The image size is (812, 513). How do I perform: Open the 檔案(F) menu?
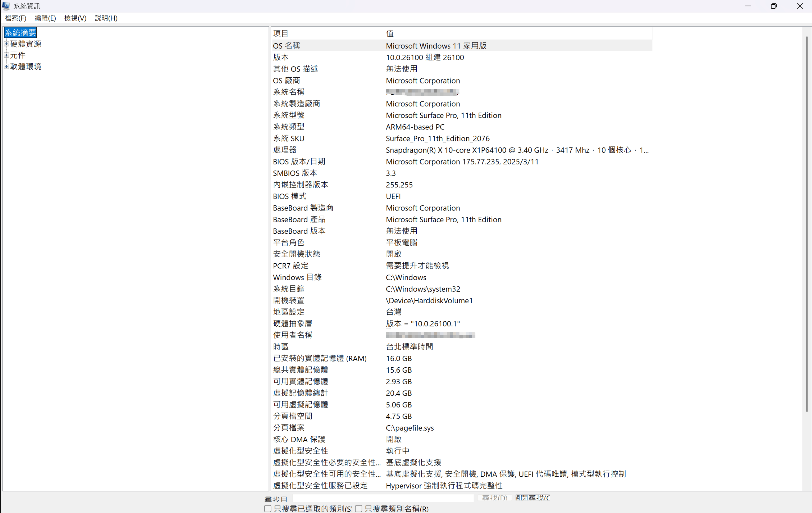click(x=15, y=18)
